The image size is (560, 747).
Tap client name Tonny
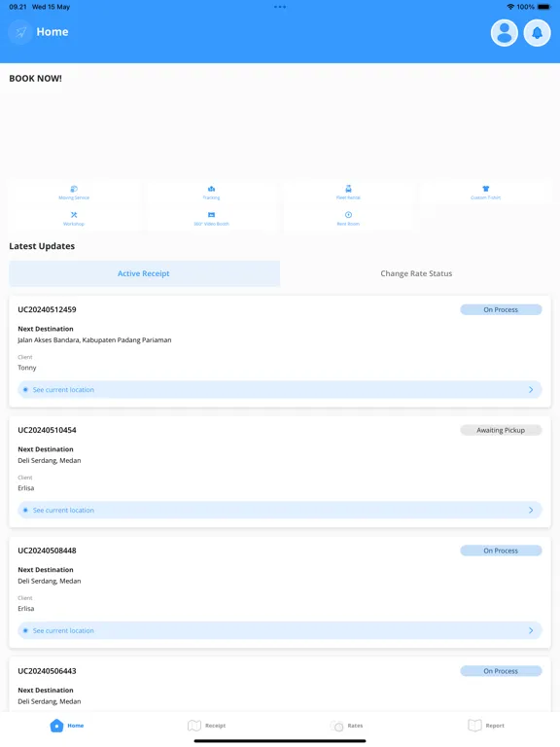pyautogui.click(x=26, y=368)
